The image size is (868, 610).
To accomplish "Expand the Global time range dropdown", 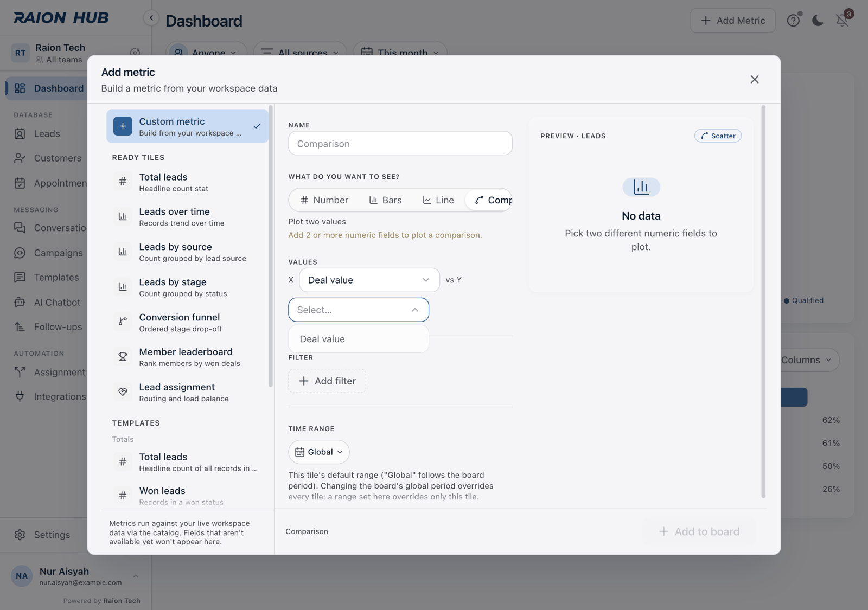I will point(319,452).
